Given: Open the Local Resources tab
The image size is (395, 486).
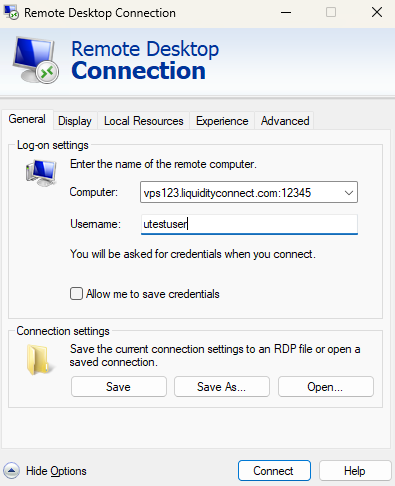Looking at the screenshot, I should coord(144,121).
